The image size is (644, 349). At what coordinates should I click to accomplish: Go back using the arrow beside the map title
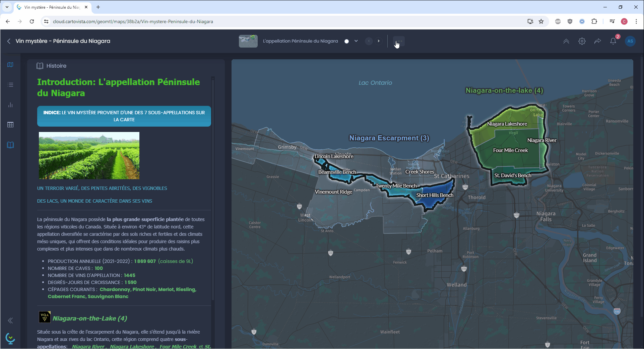9,41
